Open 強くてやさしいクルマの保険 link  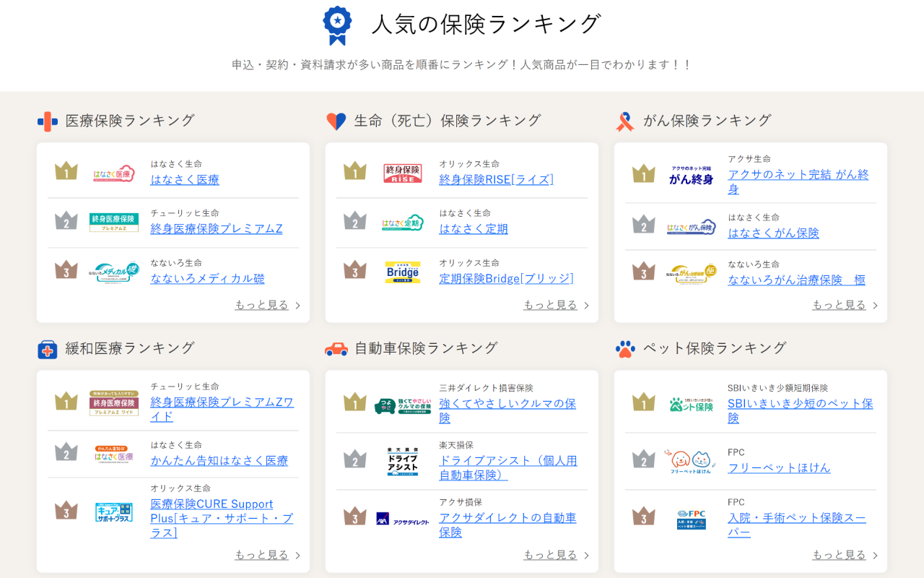[x=507, y=404]
